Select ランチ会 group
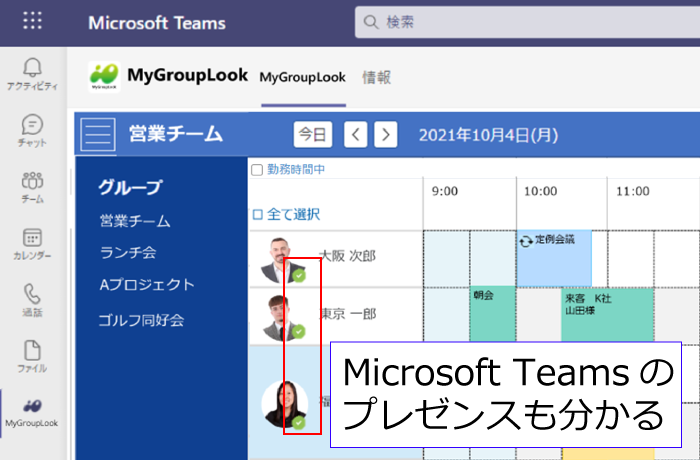 128,252
